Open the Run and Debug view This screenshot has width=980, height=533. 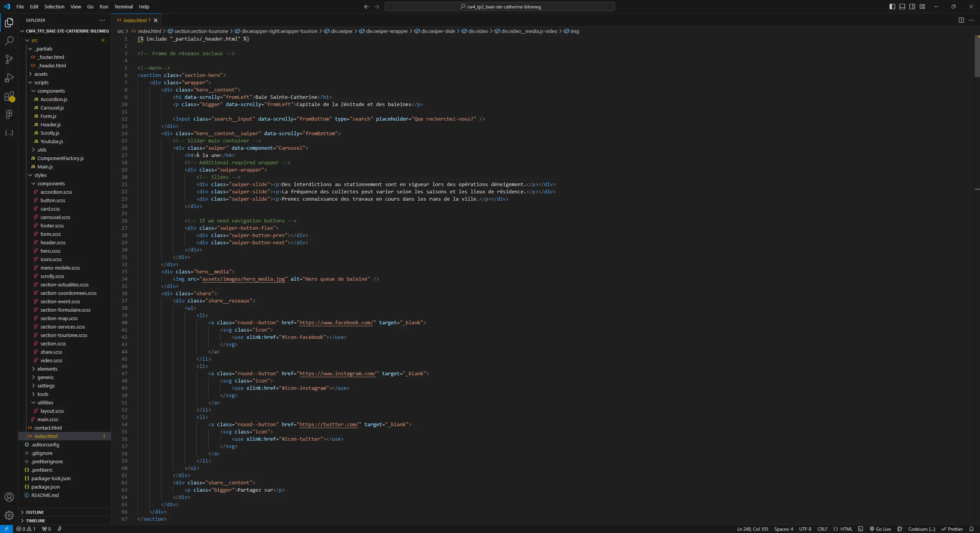click(9, 77)
